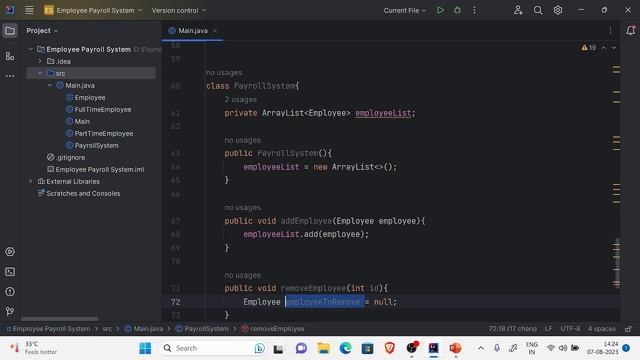Click the 4 spaces indent widget

pyautogui.click(x=602, y=329)
